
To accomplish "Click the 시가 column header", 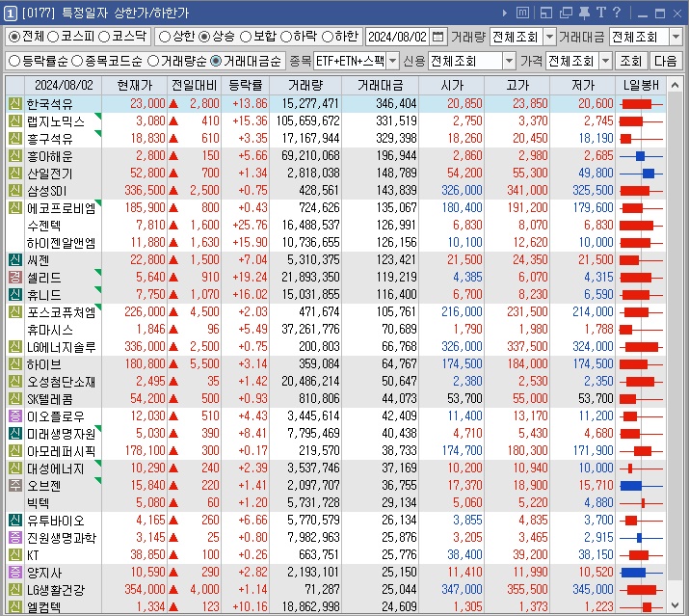I will click(x=452, y=85).
